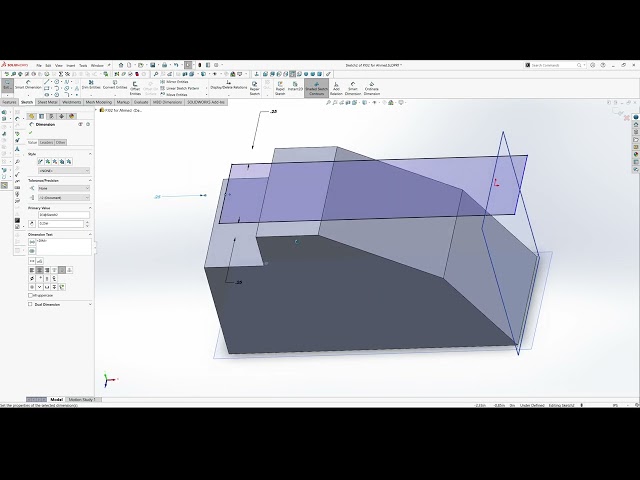The width and height of the screenshot is (640, 480).
Task: Click the Trim Entities tool
Action: click(91, 84)
